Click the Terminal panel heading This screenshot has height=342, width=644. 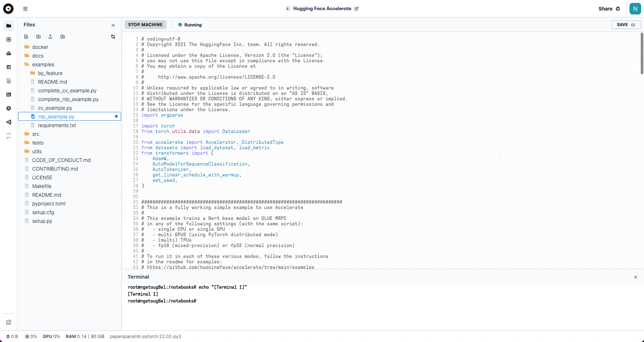(138, 277)
